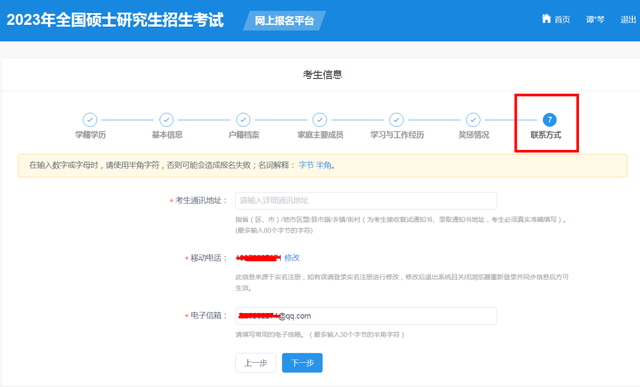Click the 下一步 button
The image size is (640, 387).
point(302,363)
